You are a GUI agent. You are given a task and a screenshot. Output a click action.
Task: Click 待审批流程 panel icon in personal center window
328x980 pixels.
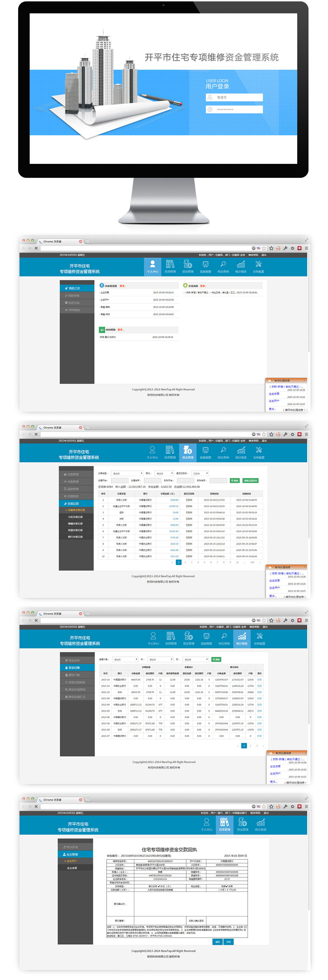click(101, 285)
